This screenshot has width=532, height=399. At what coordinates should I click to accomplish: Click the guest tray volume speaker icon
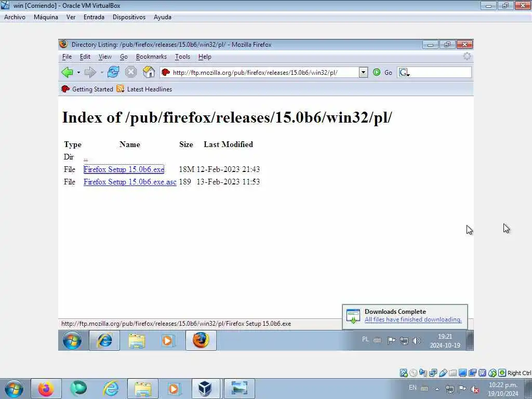417,341
